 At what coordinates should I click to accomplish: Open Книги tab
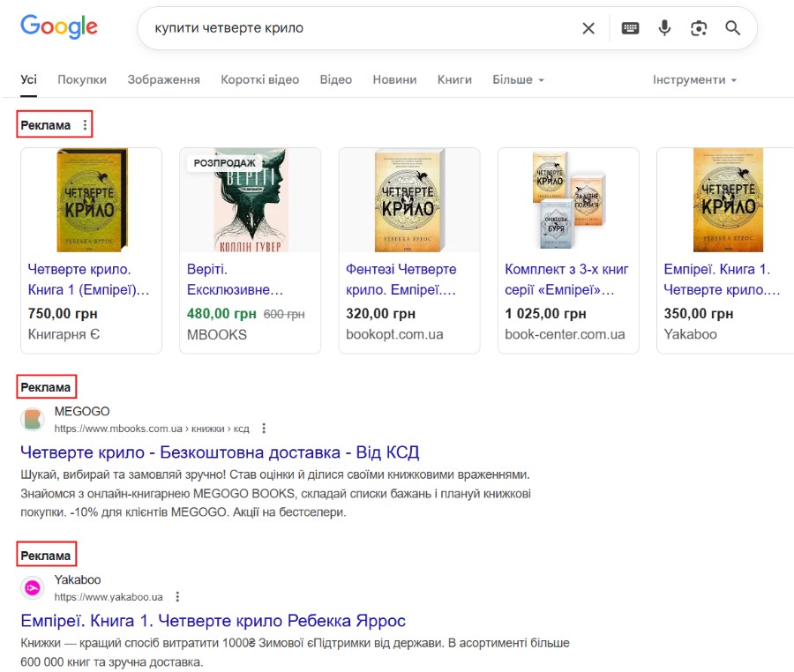(x=454, y=79)
